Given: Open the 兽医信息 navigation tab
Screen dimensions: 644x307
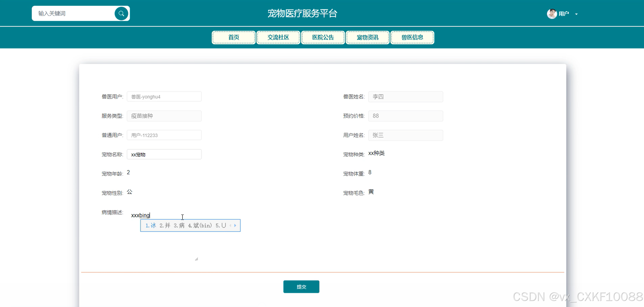Looking at the screenshot, I should (x=412, y=38).
